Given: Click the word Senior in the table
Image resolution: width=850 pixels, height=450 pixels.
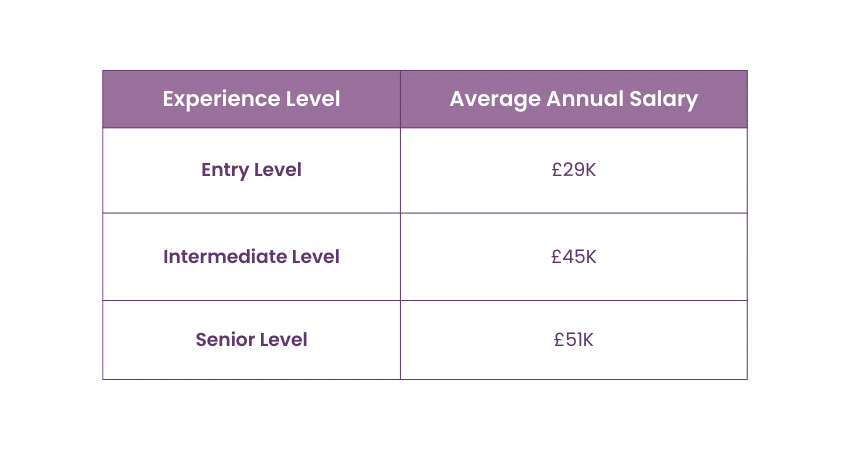Looking at the screenshot, I should coord(225,340).
